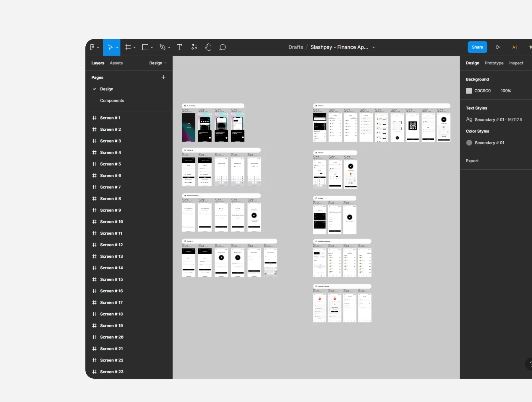Select the Pen tool
This screenshot has height=402, width=532.
[162, 47]
